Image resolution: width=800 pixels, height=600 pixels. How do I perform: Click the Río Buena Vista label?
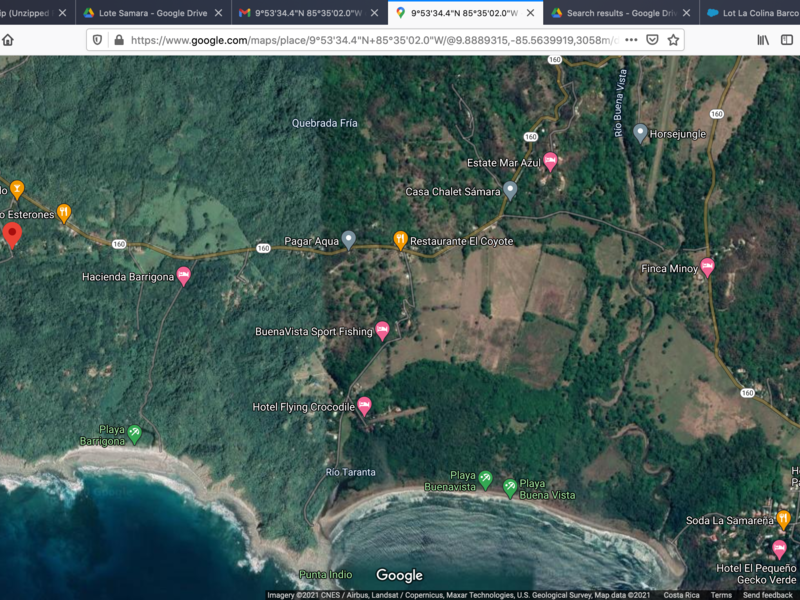point(620,103)
